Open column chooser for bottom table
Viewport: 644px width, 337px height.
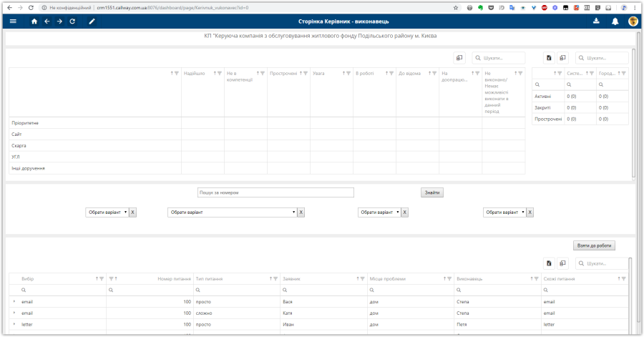click(563, 263)
